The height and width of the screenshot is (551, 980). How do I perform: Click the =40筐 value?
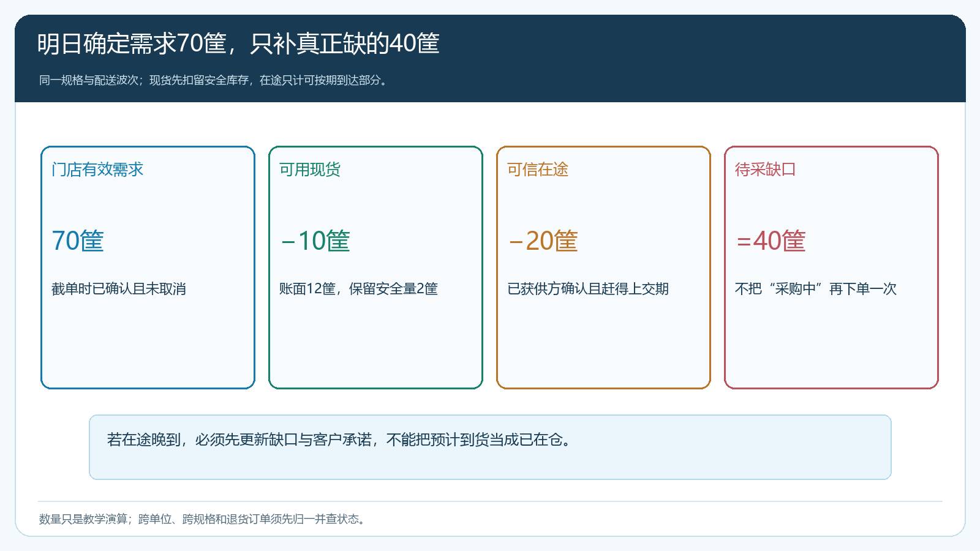[x=771, y=241]
